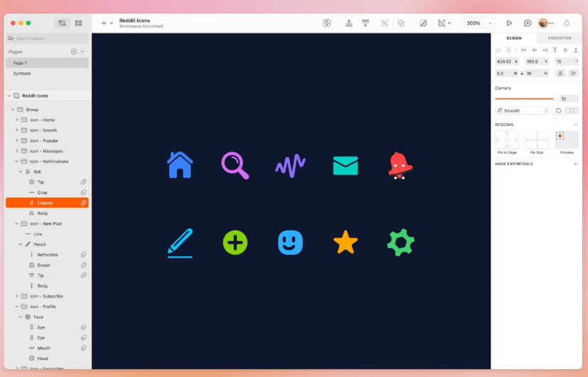Viewport: 588px width, 377px height.
Task: Expand the Icon - Search group
Action: point(17,130)
